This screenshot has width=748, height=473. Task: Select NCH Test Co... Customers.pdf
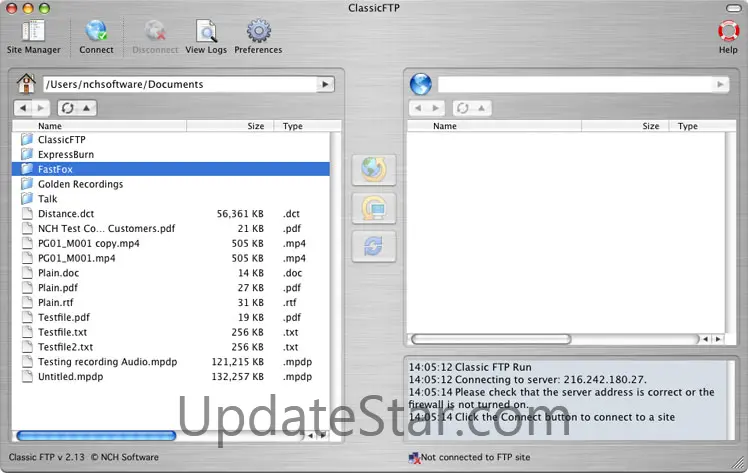tap(171, 228)
